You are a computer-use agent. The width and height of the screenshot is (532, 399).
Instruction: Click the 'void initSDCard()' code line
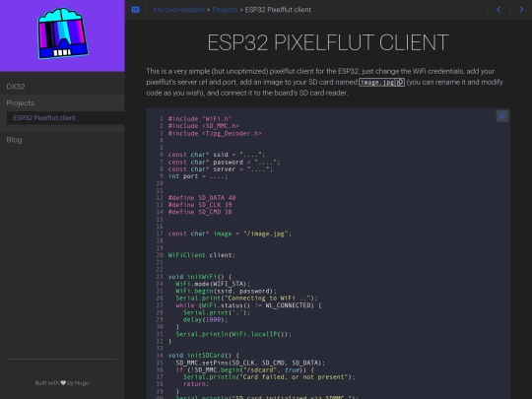pos(204,356)
